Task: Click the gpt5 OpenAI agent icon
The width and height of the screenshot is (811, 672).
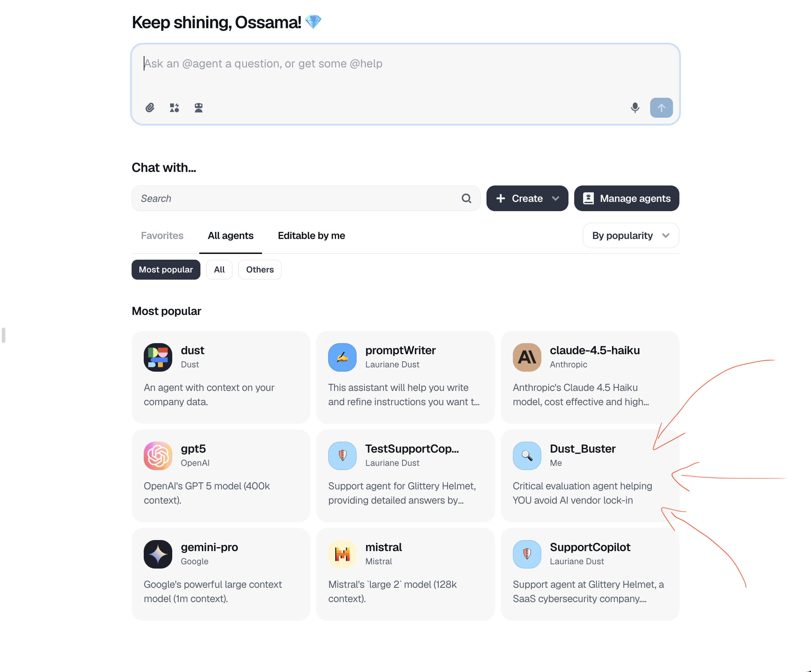Action: 158,456
